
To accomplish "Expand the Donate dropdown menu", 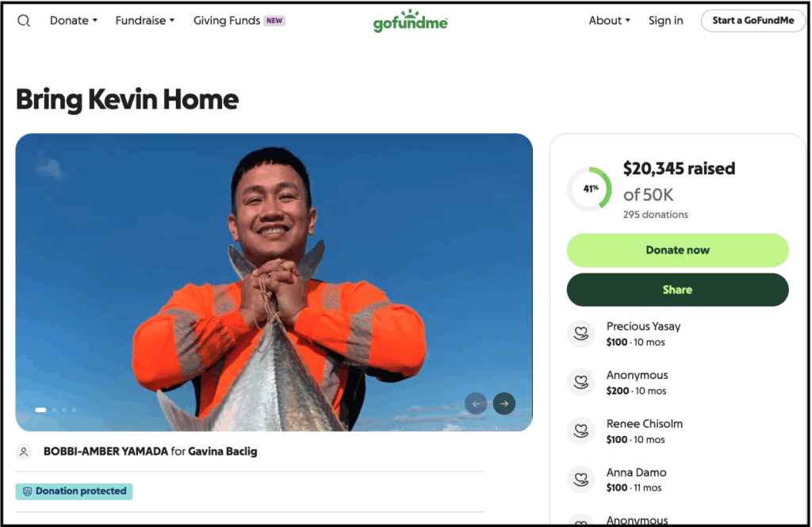I will point(74,21).
